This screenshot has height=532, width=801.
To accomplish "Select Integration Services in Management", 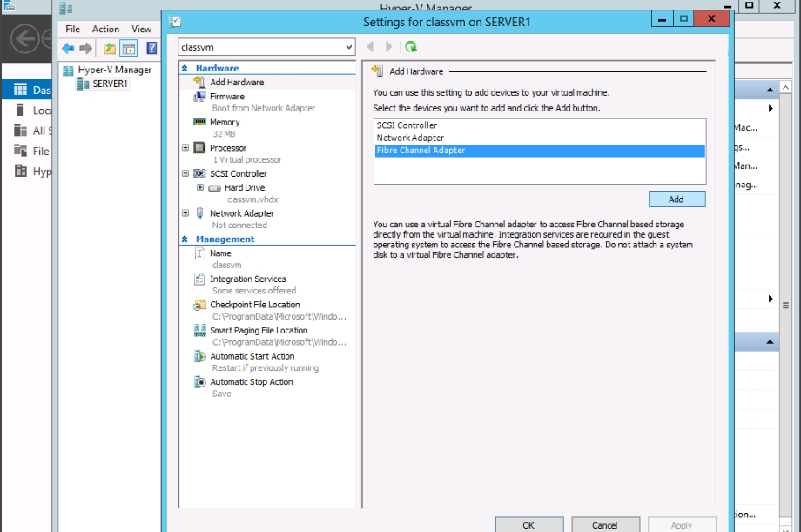I will (247, 279).
